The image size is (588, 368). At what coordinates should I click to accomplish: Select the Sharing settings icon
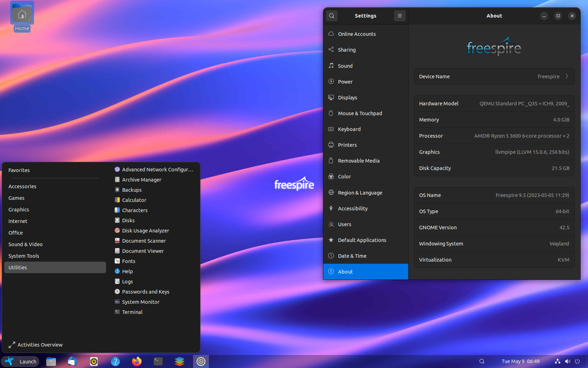coord(331,50)
